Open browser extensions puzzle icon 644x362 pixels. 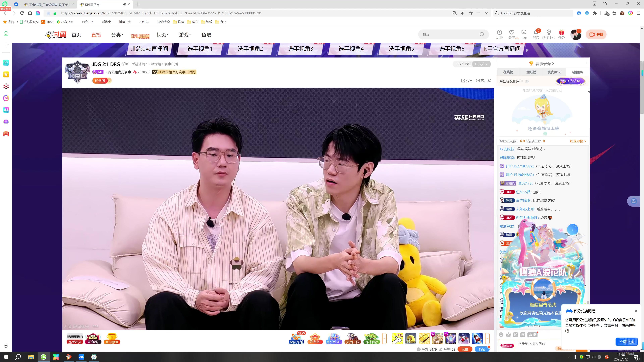pos(595,13)
